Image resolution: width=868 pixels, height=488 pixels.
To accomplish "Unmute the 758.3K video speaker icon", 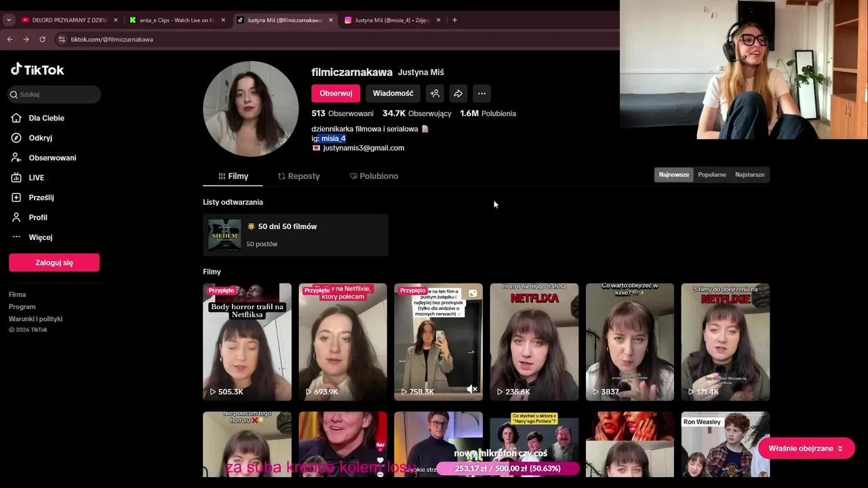I will (x=472, y=389).
